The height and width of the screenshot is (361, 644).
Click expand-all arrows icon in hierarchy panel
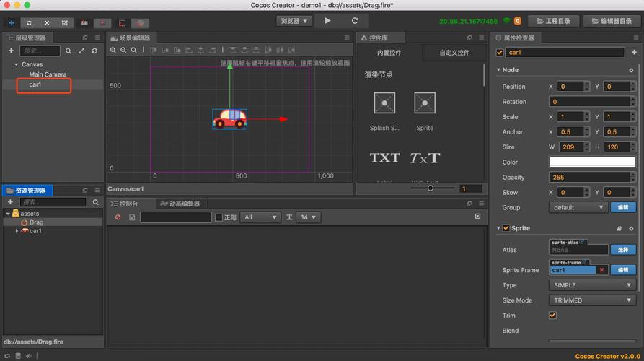pos(81,51)
